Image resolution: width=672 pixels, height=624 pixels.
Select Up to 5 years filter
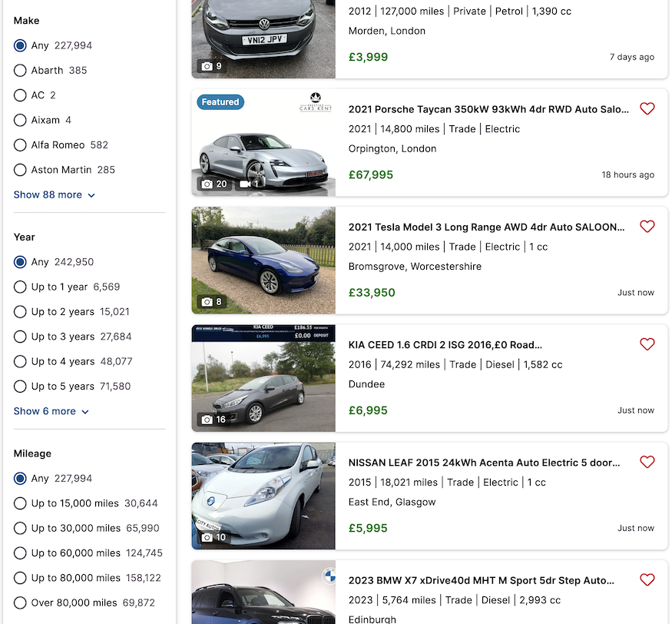coord(20,387)
